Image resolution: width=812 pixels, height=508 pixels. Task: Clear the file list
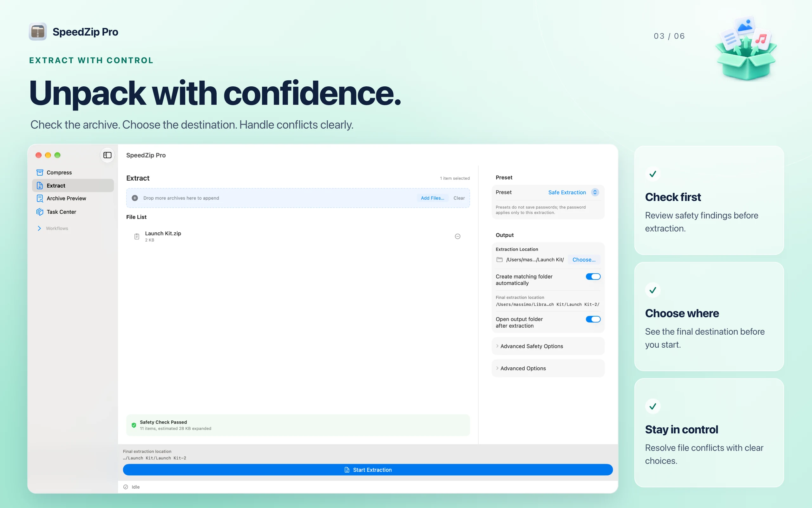point(459,198)
